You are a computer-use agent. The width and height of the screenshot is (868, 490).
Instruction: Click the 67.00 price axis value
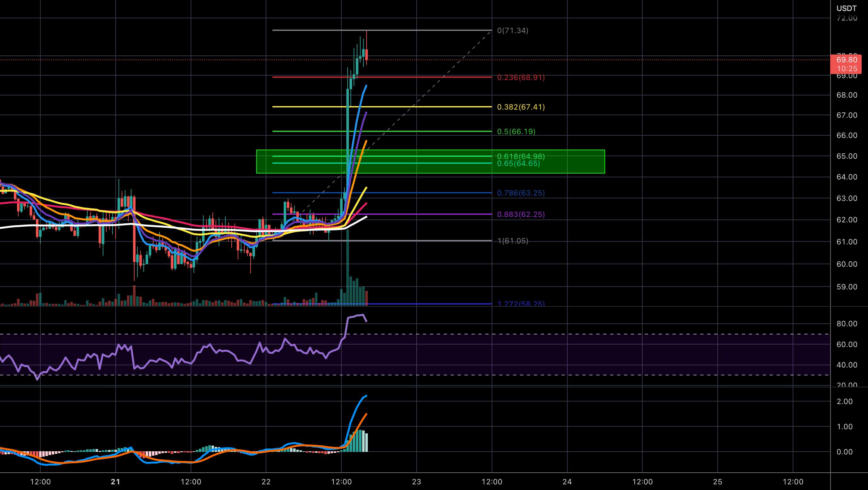847,115
